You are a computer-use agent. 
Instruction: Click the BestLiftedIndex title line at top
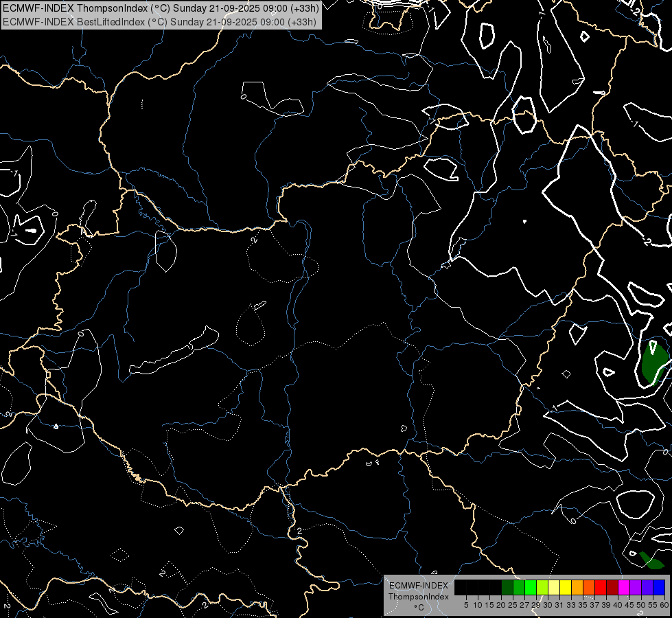pyautogui.click(x=159, y=21)
